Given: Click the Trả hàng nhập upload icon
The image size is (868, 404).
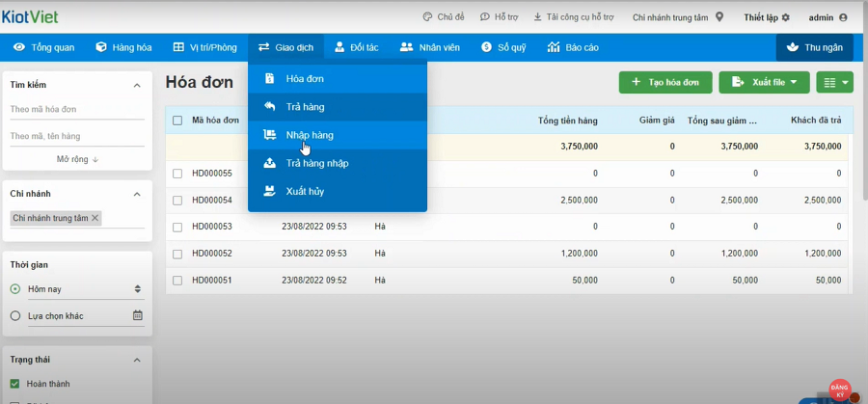Looking at the screenshot, I should (270, 163).
